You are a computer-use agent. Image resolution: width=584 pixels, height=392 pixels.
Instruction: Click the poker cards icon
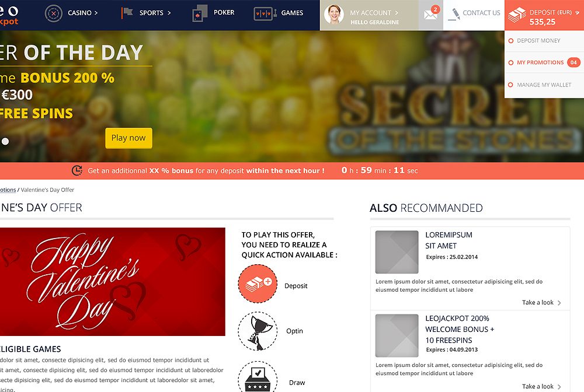pyautogui.click(x=200, y=13)
